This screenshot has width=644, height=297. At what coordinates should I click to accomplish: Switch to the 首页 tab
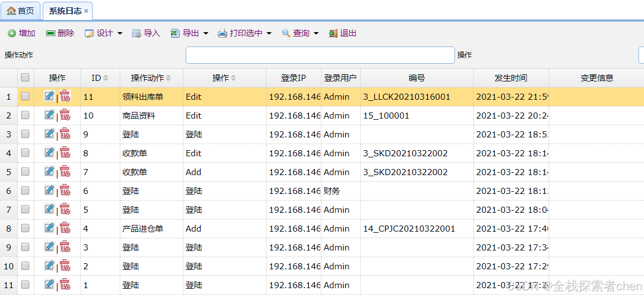[21, 11]
